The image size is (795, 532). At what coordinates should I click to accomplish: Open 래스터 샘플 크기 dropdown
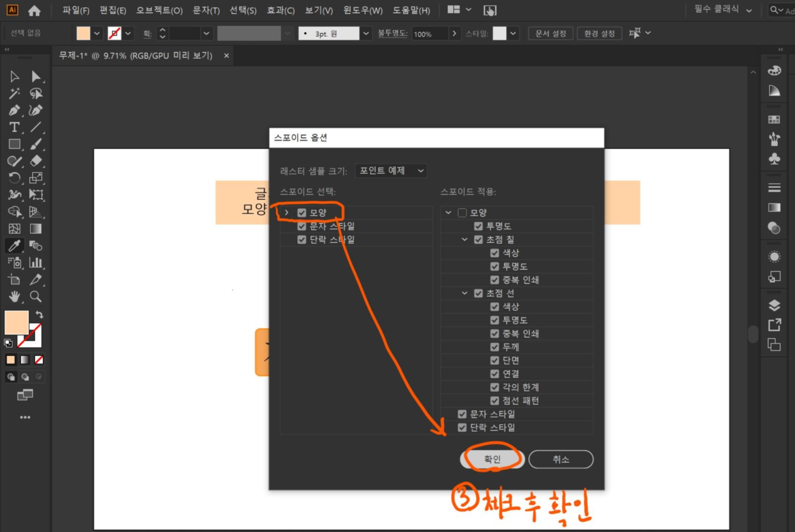point(391,171)
